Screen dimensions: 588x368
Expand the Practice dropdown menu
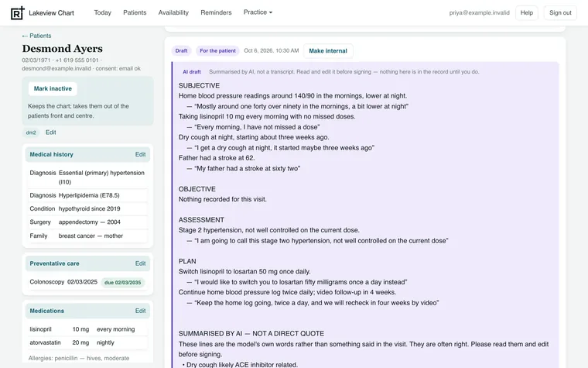[258, 12]
